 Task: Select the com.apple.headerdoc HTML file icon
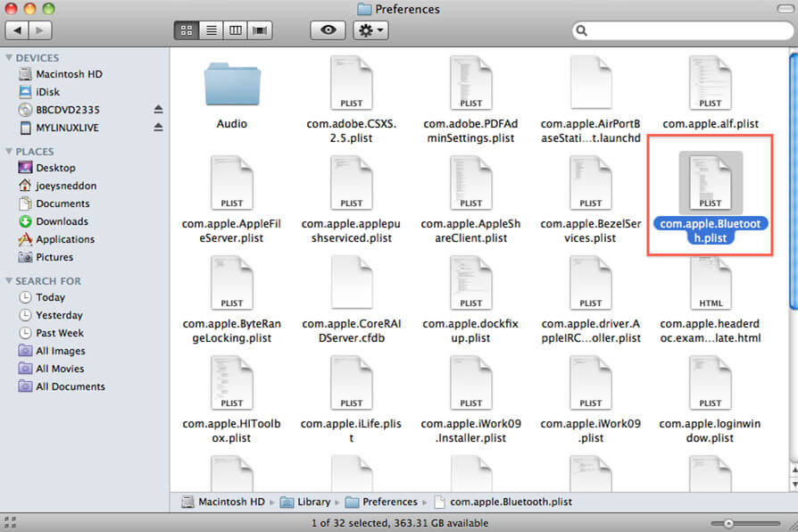coord(711,283)
